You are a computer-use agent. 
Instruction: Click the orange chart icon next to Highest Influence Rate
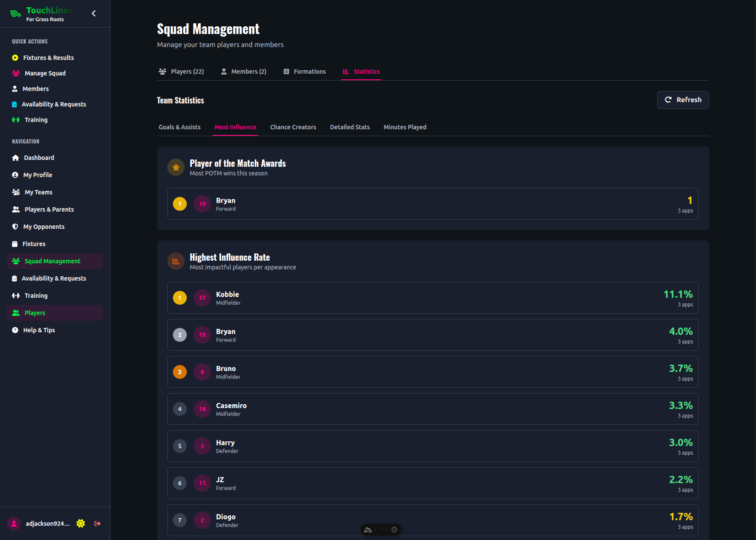click(176, 261)
